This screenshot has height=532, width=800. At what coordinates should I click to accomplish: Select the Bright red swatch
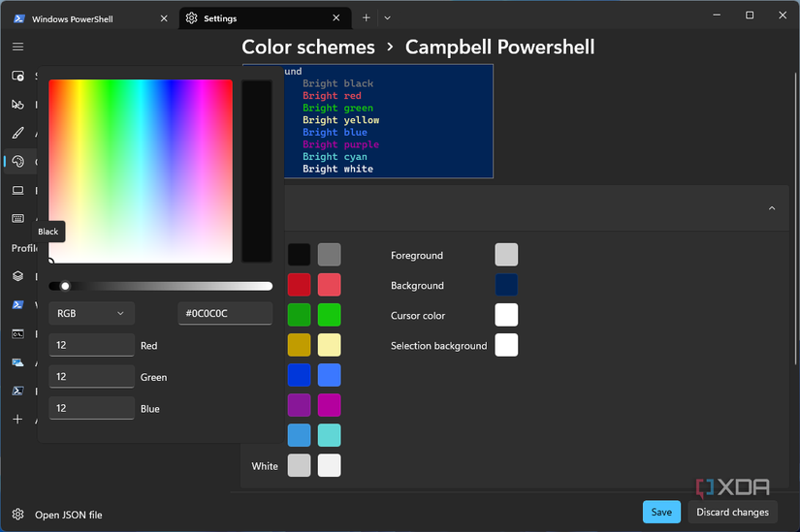[x=329, y=285]
